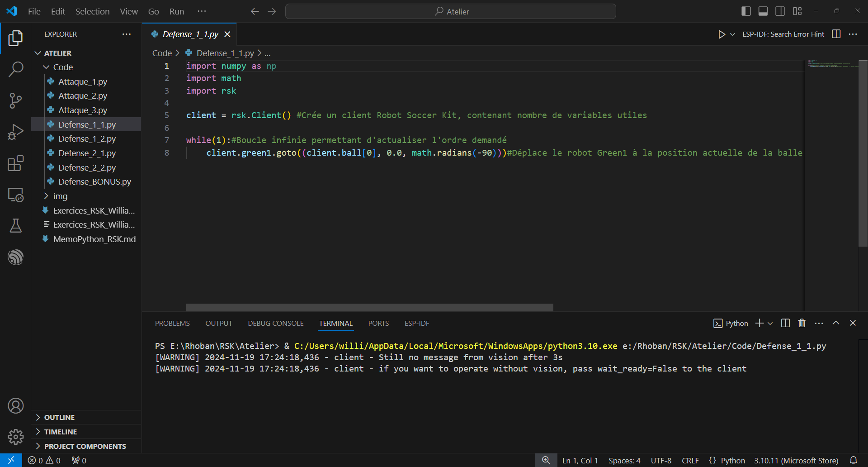The height and width of the screenshot is (467, 868).
Task: Open the Selection menu
Action: pyautogui.click(x=92, y=11)
